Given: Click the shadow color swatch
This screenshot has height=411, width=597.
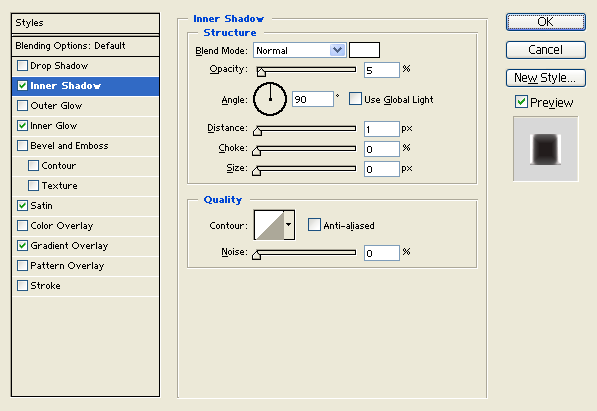Looking at the screenshot, I should tap(364, 50).
